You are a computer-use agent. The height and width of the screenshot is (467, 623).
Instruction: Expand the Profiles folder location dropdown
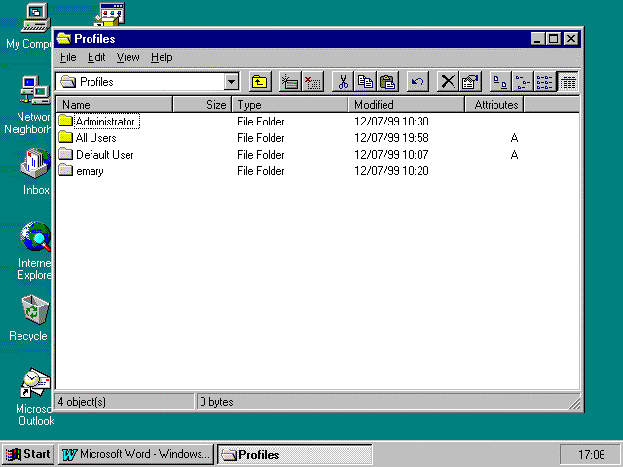coord(232,82)
